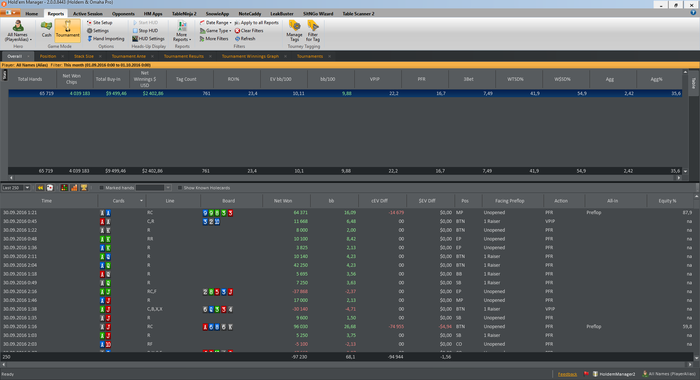Sort by Total Hands column header
This screenshot has height=380, width=700.
click(x=30, y=79)
